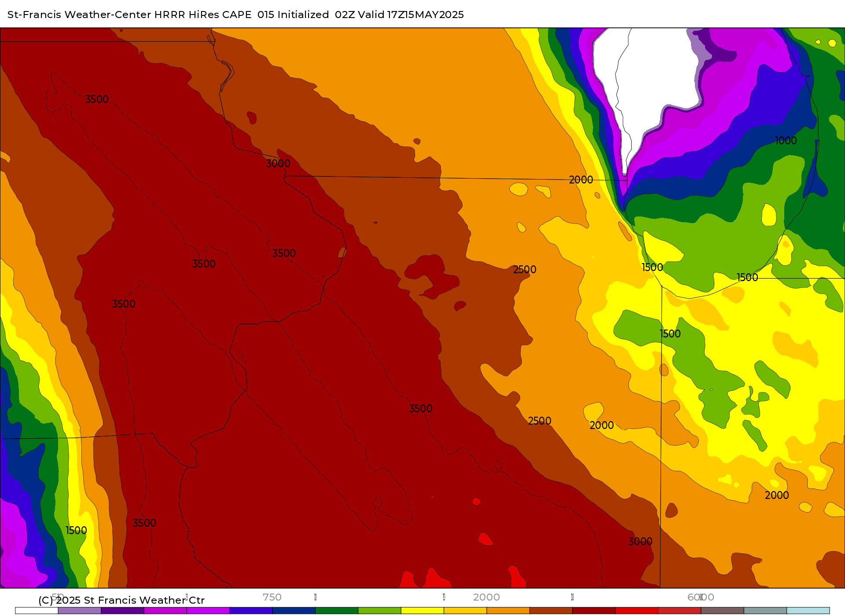The width and height of the screenshot is (845, 616).
Task: Select the golden-yellow swatch in the color bar
Action: pyautogui.click(x=466, y=611)
